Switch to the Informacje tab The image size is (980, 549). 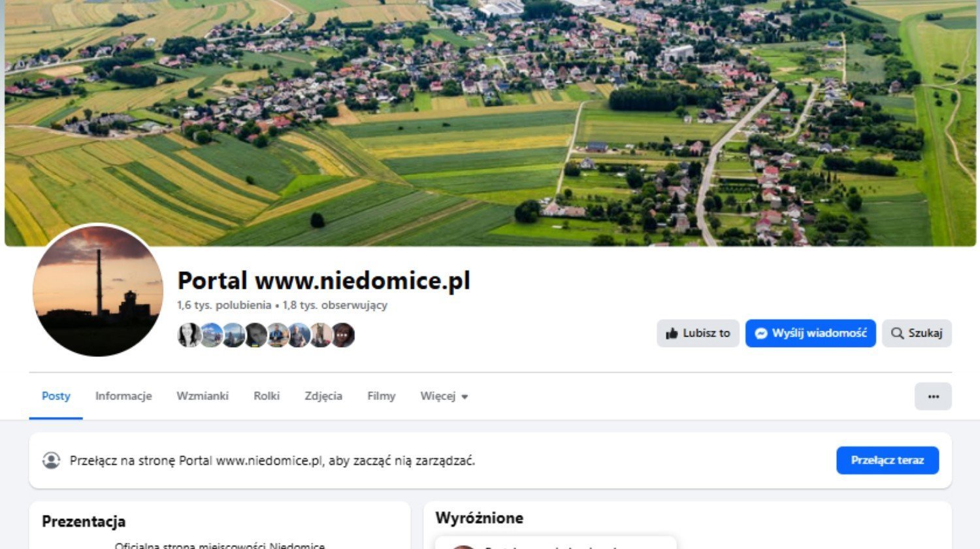click(x=123, y=396)
